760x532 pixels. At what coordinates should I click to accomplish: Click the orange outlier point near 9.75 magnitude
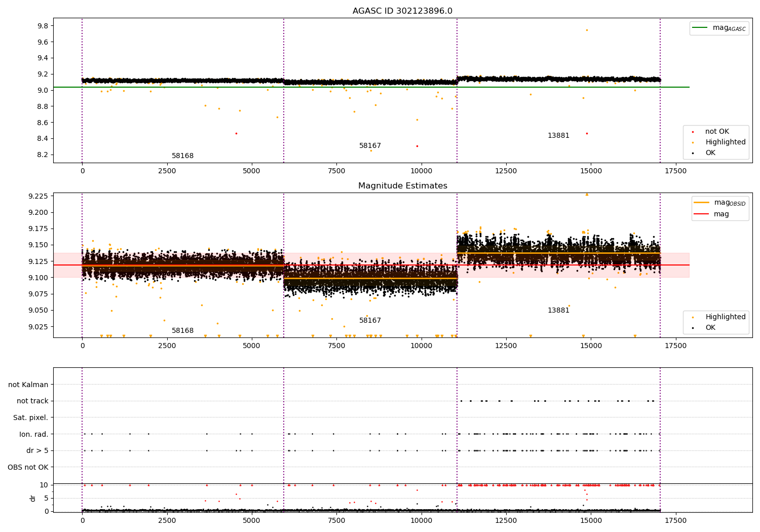click(x=587, y=30)
